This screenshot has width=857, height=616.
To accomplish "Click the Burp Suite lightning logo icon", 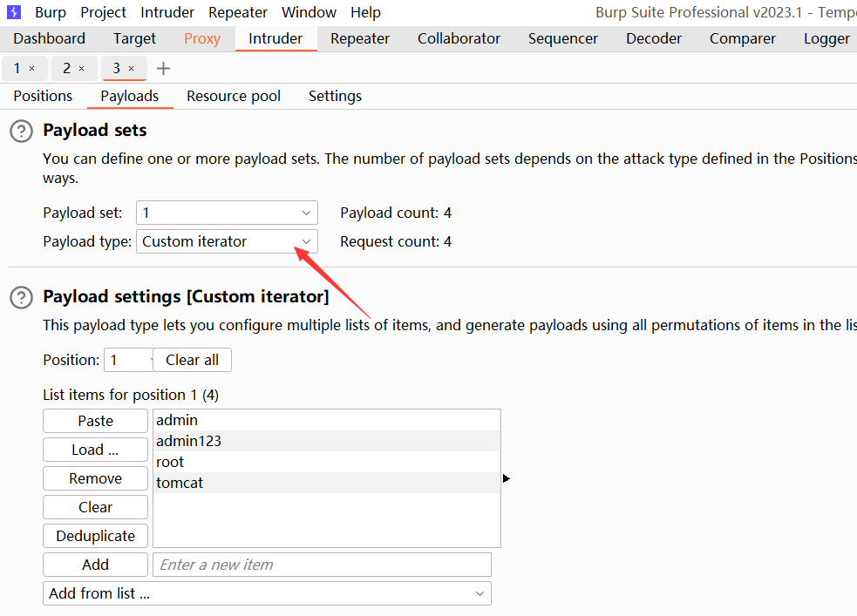I will 14,12.
